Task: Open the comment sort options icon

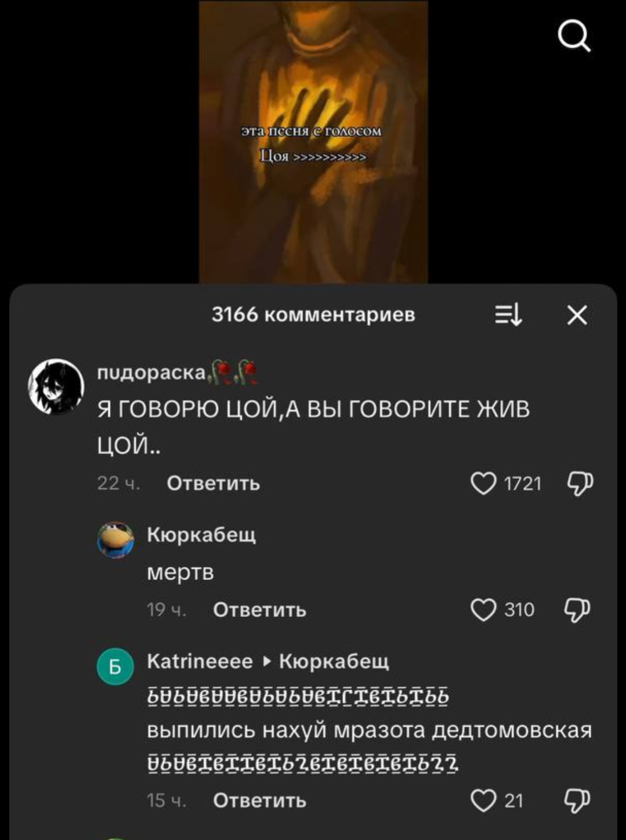Action: (509, 315)
